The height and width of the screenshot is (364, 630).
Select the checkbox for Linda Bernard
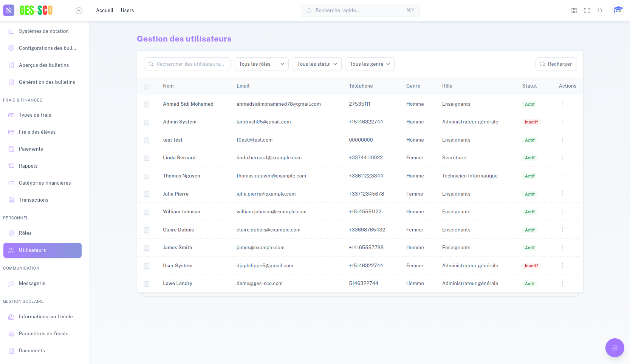click(x=147, y=158)
